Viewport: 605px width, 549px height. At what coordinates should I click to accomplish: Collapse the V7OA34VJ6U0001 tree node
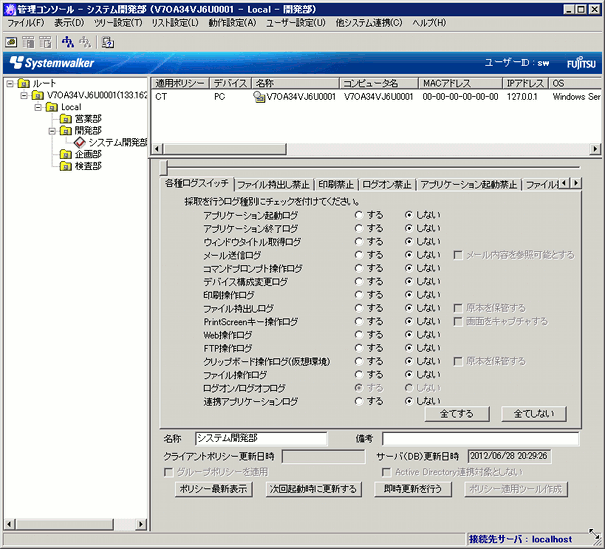pyautogui.click(x=24, y=95)
